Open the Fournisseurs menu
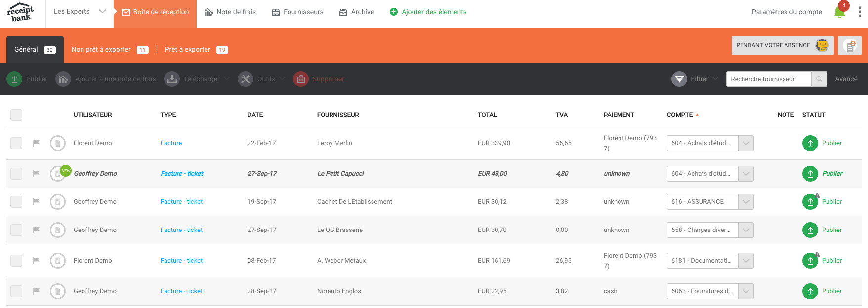The height and width of the screenshot is (308, 868). [x=297, y=12]
